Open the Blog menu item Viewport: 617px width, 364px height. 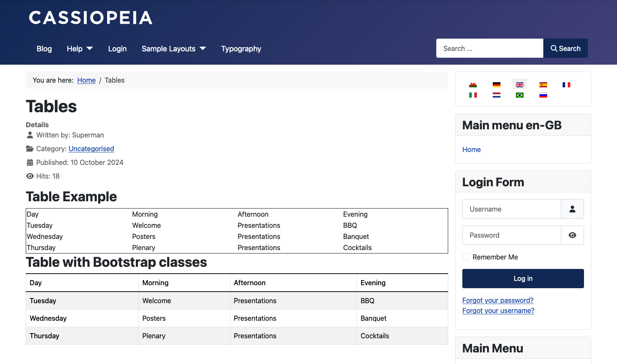coord(44,49)
